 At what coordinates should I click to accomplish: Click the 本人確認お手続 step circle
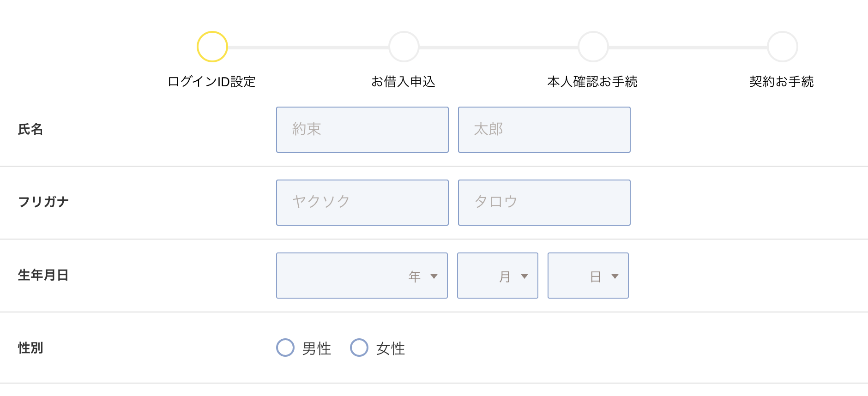click(x=593, y=47)
